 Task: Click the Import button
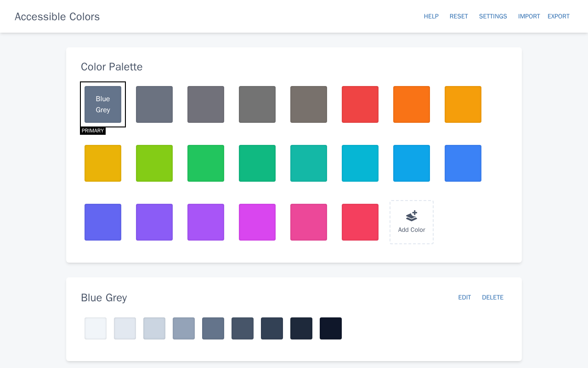(529, 17)
